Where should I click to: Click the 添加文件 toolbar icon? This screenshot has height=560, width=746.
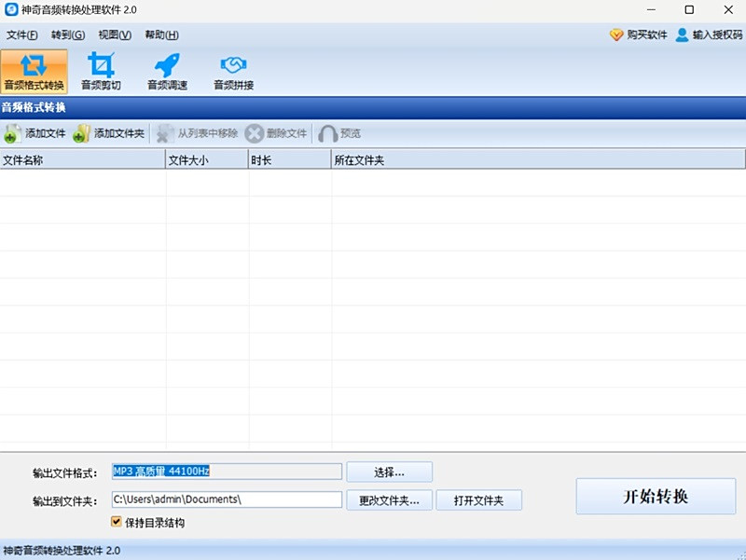[x=12, y=133]
